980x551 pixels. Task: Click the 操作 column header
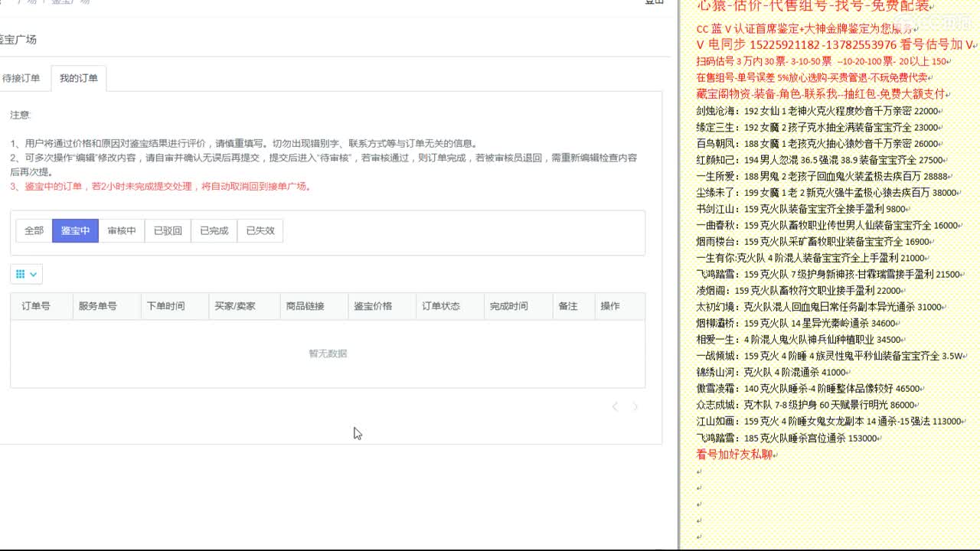610,306
